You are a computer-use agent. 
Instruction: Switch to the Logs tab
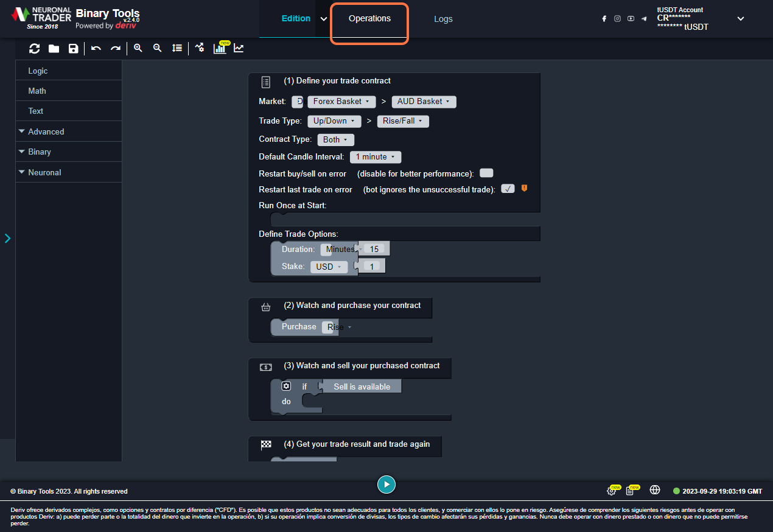(443, 19)
